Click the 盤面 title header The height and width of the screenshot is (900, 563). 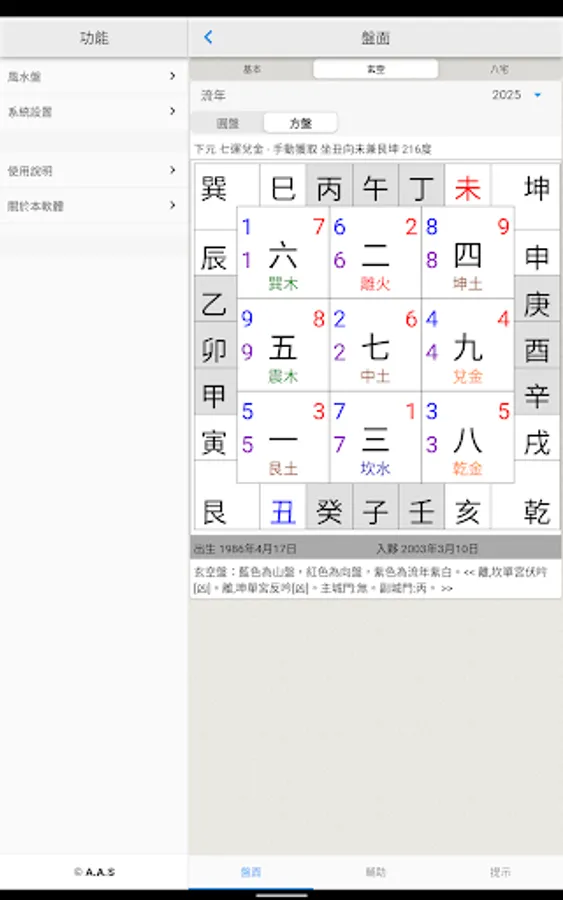375,38
